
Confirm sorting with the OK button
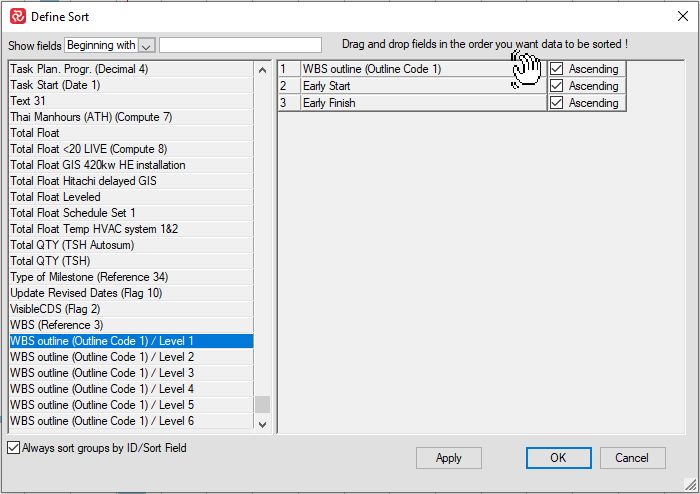[x=558, y=458]
